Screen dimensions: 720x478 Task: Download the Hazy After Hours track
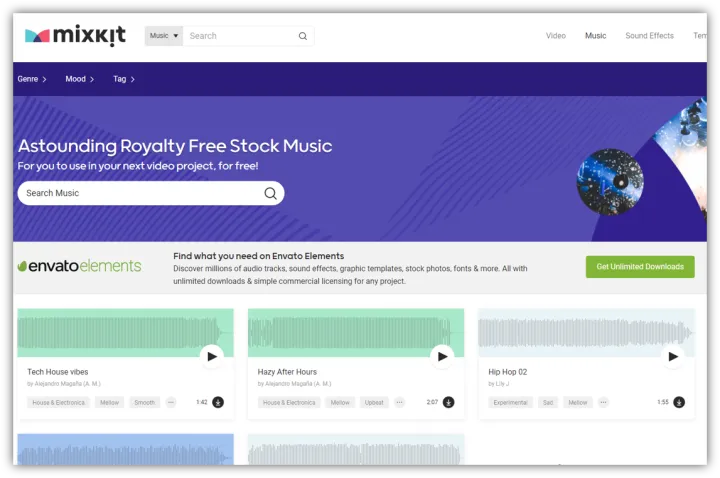(x=449, y=402)
